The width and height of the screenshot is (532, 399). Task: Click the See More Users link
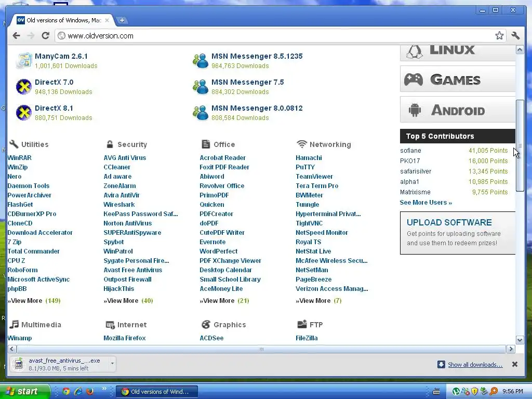point(426,203)
